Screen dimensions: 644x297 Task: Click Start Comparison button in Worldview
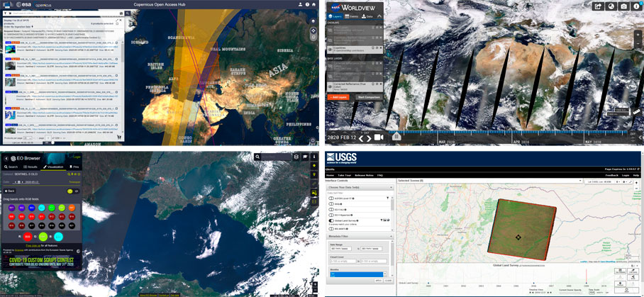370,97
